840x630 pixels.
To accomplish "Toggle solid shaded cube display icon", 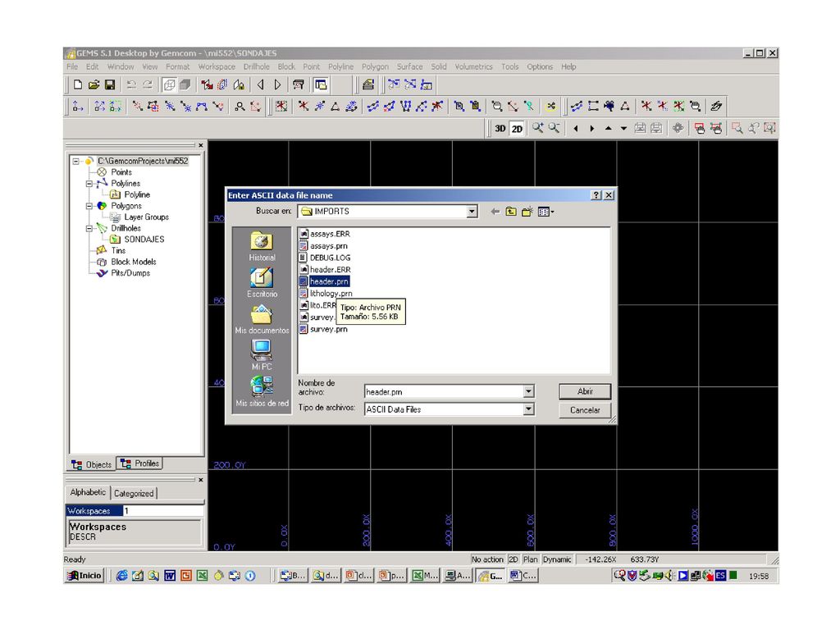I will click(185, 84).
